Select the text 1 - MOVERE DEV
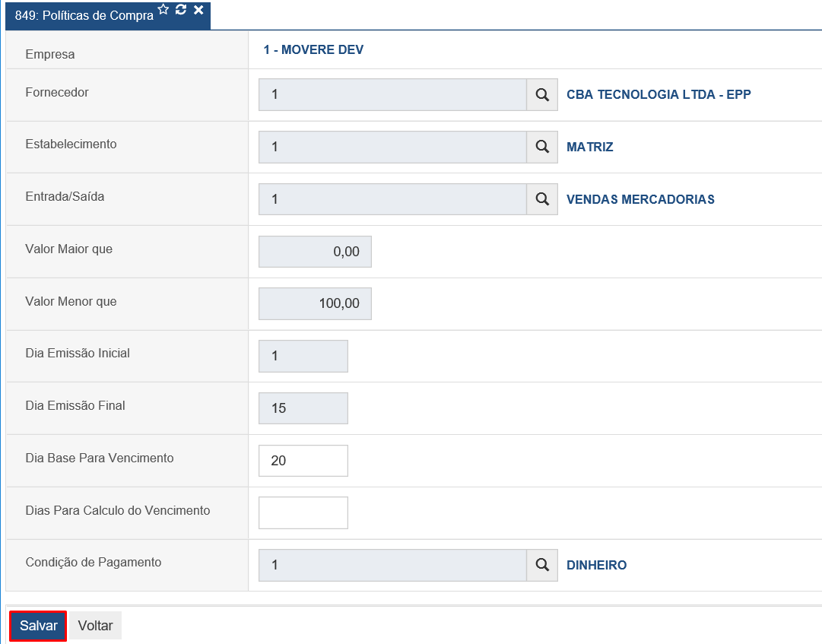The width and height of the screenshot is (822, 644). point(313,49)
